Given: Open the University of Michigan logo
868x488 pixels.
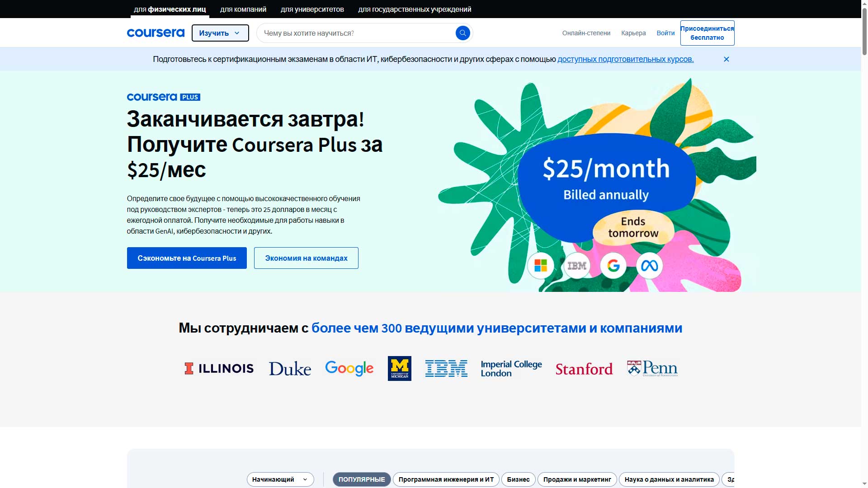Looking at the screenshot, I should (x=400, y=368).
